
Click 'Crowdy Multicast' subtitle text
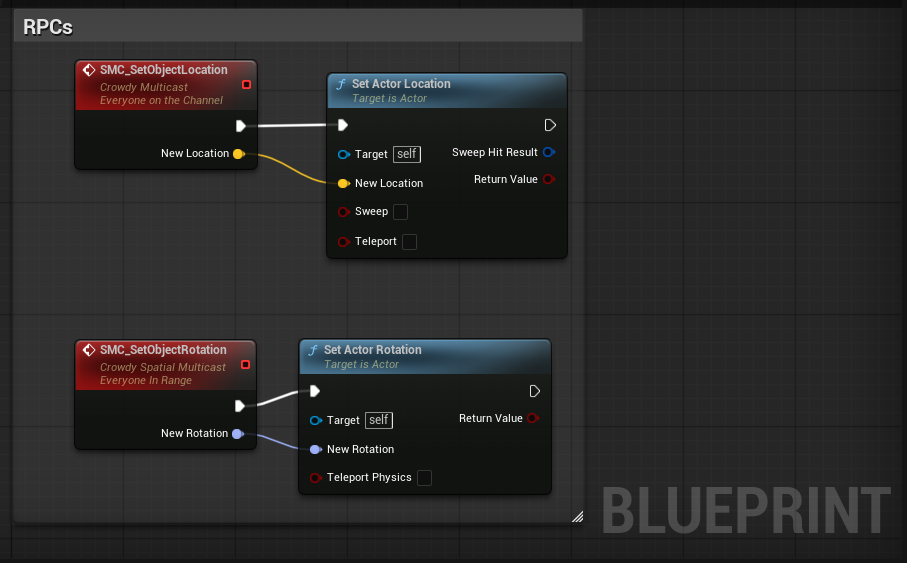144,87
